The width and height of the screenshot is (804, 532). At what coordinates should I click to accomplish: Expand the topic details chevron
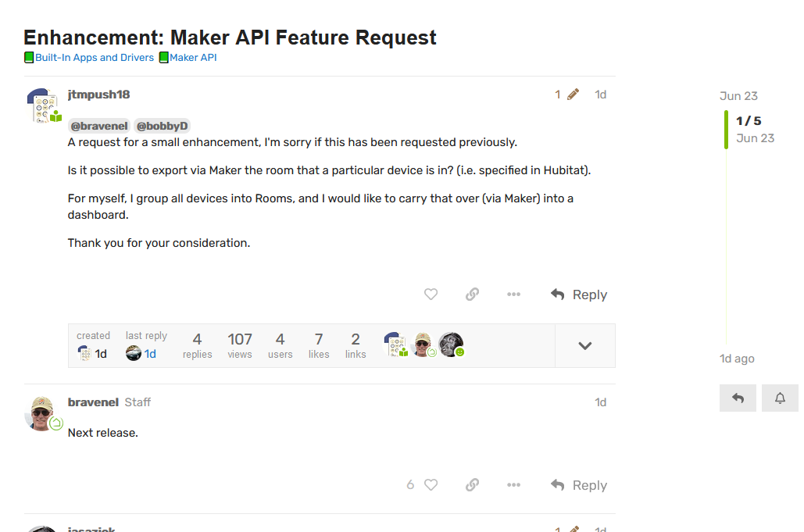(x=584, y=345)
